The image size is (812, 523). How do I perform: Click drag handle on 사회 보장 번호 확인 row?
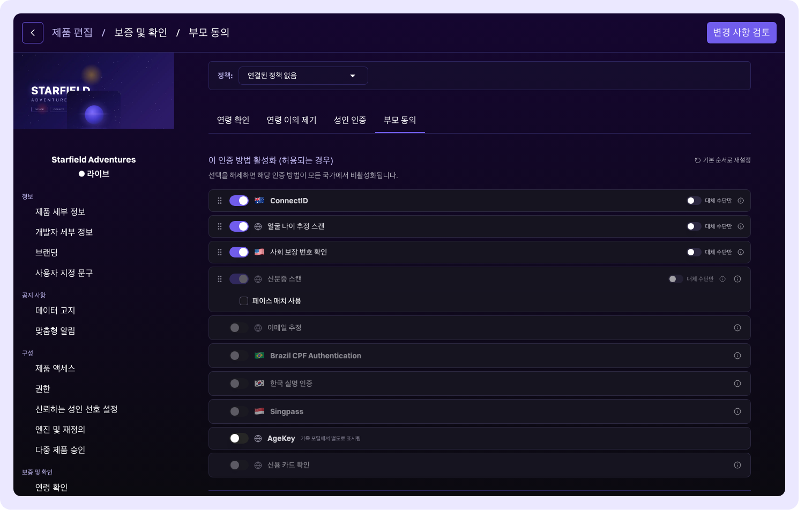point(220,252)
